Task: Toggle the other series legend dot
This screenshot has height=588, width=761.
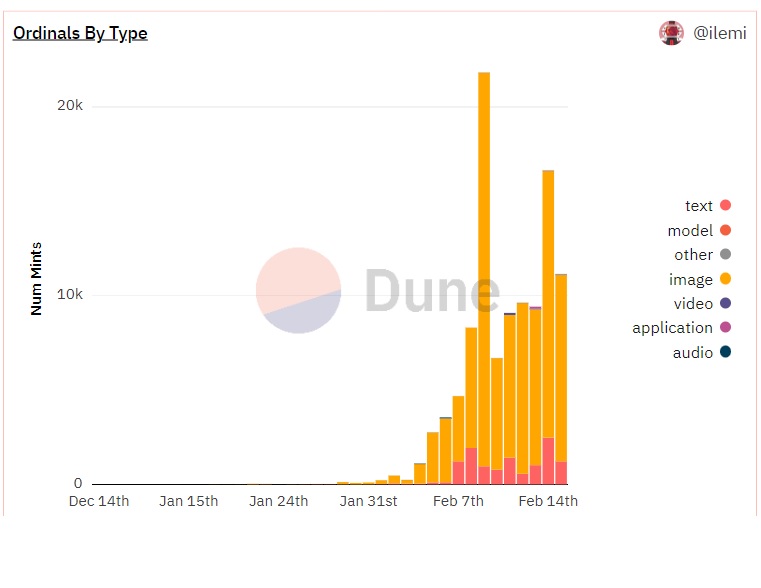Action: coord(726,254)
